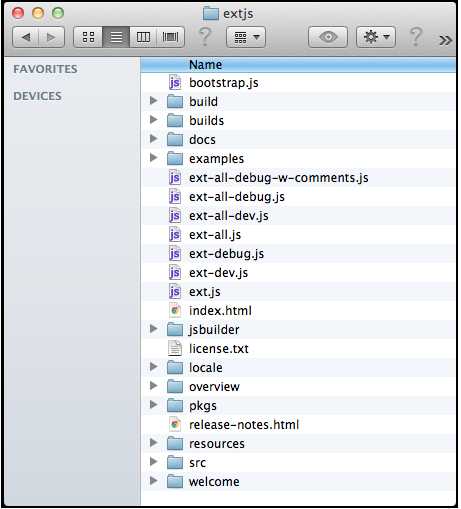Viewport: 461px width, 509px height.
Task: Click the ext-debug.js file icon
Action: click(x=175, y=254)
